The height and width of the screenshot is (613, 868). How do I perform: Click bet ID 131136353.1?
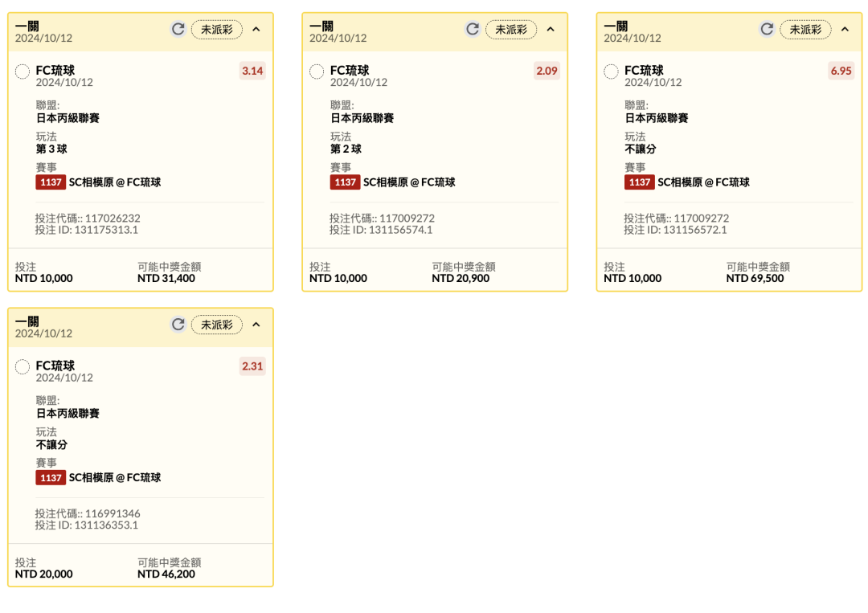point(106,525)
